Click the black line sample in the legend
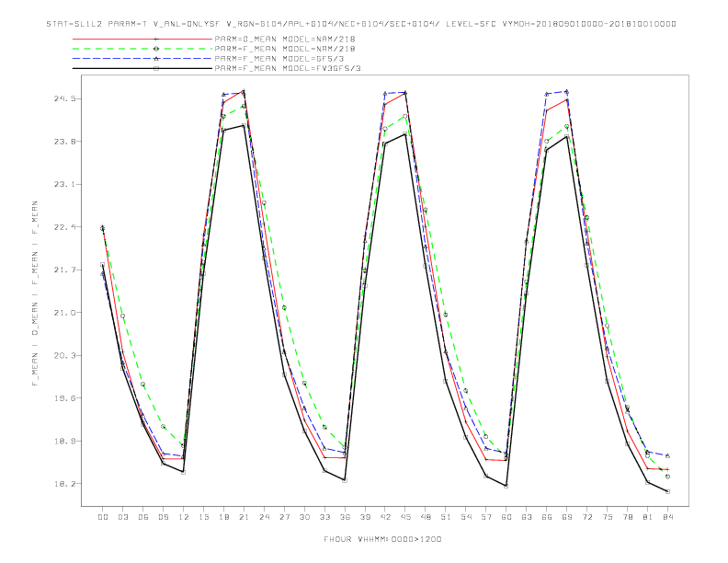Viewport: 728px width, 563px height. pyautogui.click(x=142, y=68)
